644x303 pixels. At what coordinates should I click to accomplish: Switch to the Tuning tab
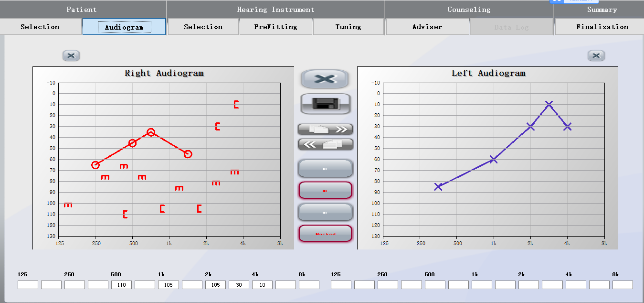(x=348, y=27)
